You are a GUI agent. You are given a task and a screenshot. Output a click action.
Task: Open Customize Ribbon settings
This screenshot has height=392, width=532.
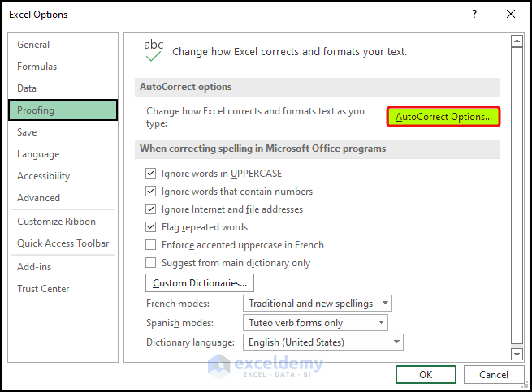click(63, 222)
